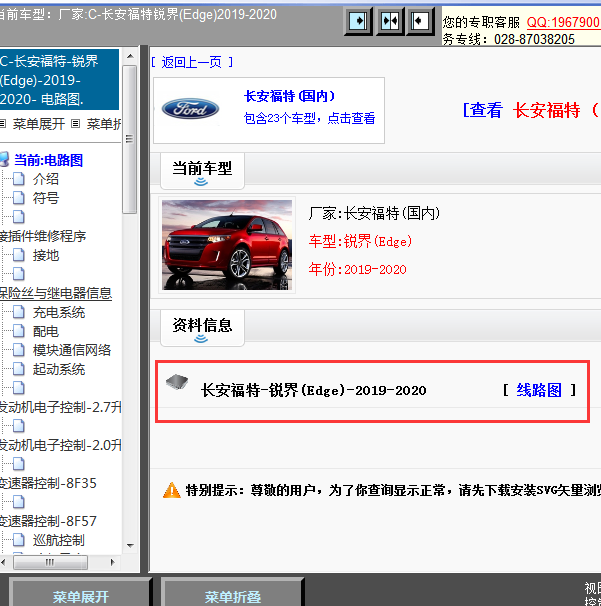Click the gray disk icon beside 长安福特-锐界
Viewport: 601px width, 606px height.
[177, 382]
